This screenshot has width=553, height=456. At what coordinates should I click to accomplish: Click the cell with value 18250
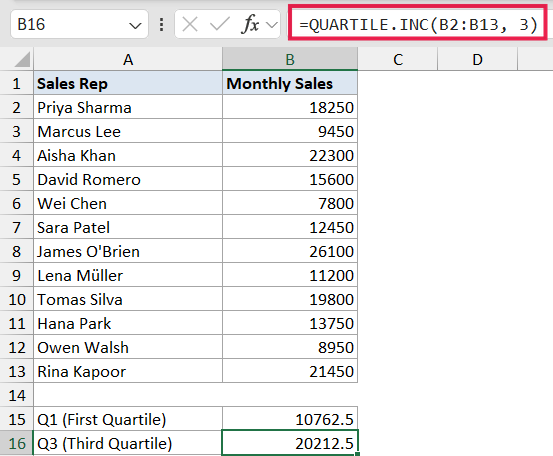[290, 108]
